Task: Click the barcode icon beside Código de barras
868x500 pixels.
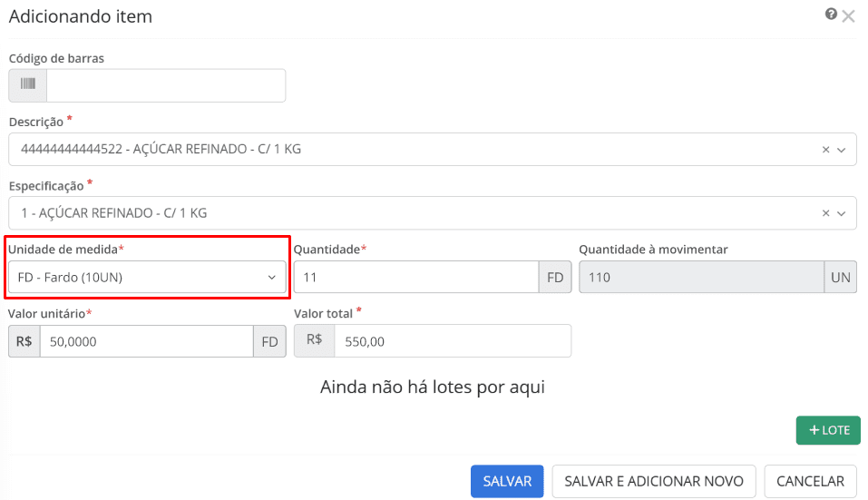Action: click(28, 85)
